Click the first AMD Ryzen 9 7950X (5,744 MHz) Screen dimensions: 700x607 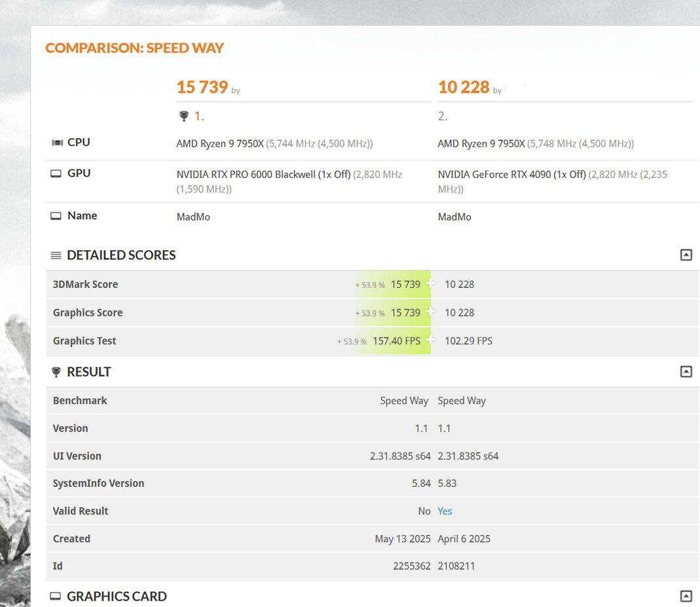[274, 143]
